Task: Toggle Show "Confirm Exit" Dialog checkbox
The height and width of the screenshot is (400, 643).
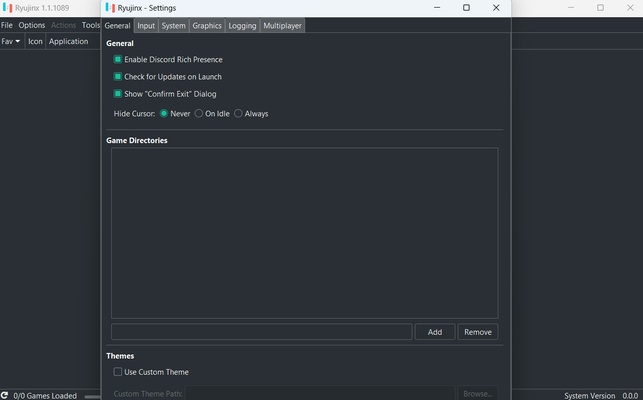Action: tap(118, 94)
